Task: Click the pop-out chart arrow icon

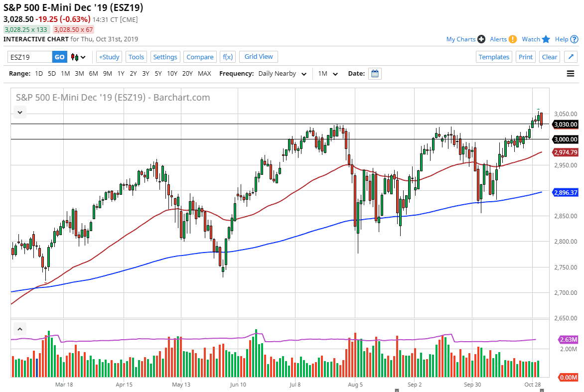Action: (570, 57)
